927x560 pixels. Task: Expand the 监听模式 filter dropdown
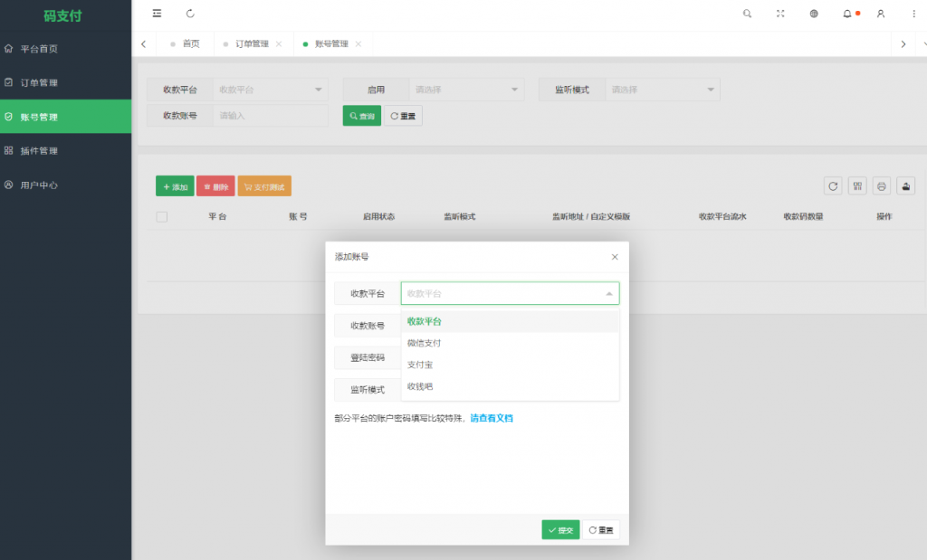click(662, 90)
